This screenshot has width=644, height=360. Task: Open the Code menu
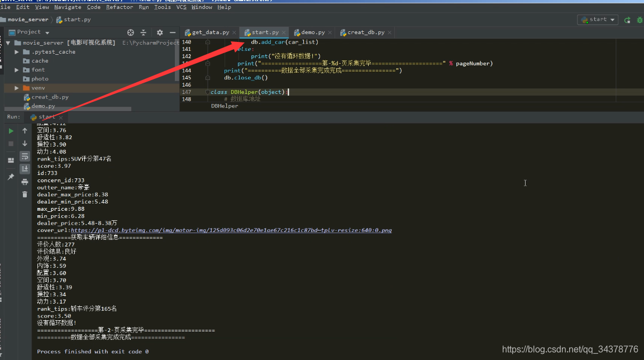pos(94,7)
